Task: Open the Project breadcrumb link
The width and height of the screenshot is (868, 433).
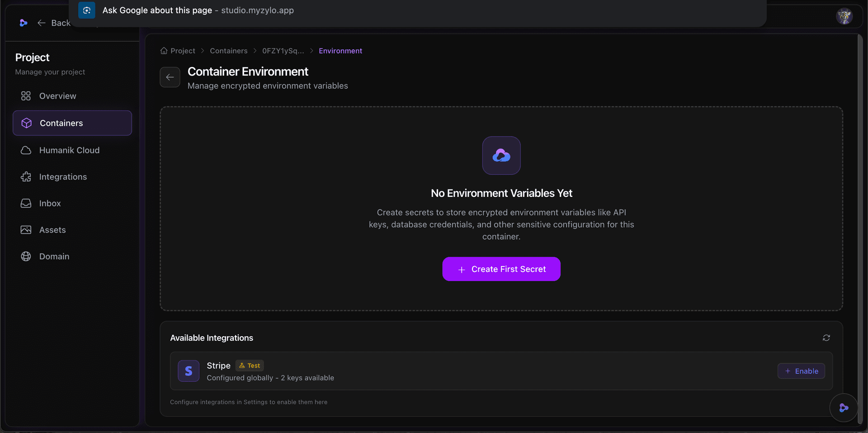Action: (182, 51)
